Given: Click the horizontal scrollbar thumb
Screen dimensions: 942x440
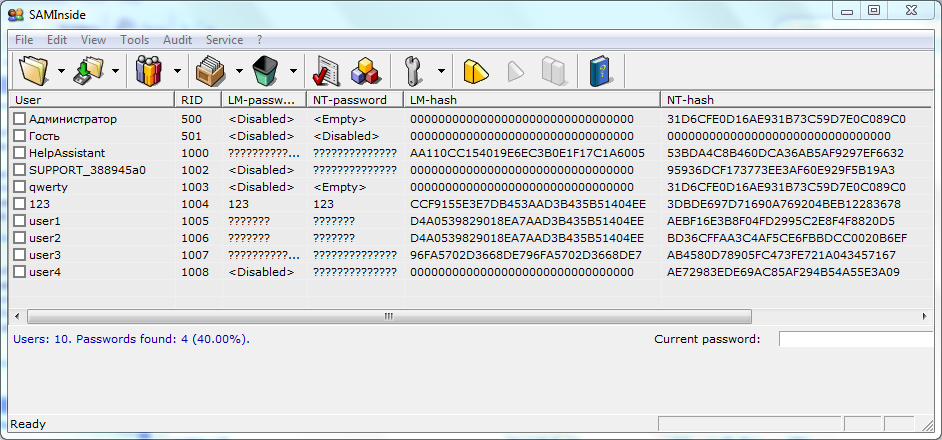Looking at the screenshot, I should pos(389,316).
